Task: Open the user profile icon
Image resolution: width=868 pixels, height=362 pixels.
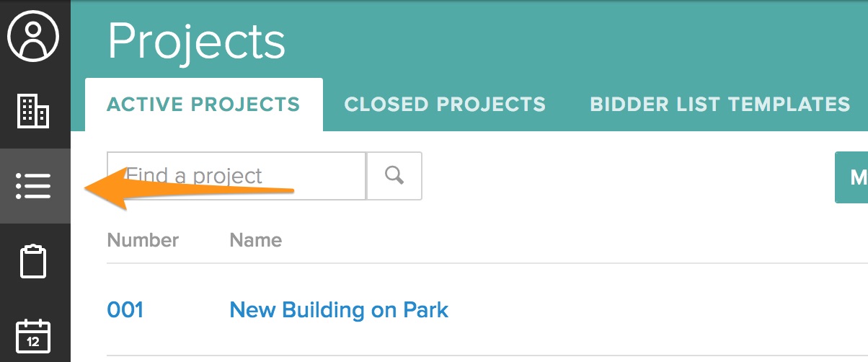Action: (x=33, y=37)
